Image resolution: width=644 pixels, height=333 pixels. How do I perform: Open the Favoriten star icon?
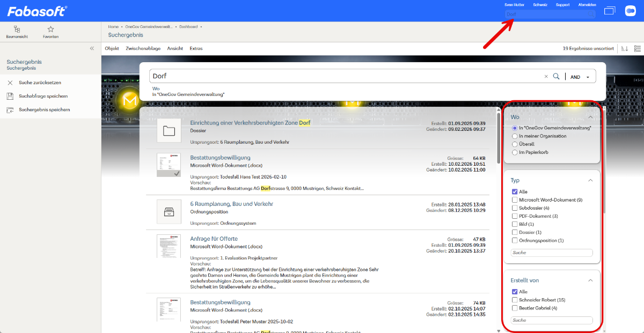50,32
